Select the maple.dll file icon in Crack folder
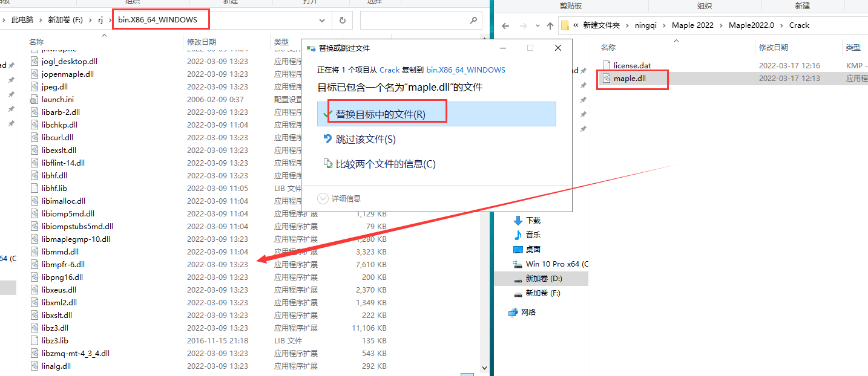This screenshot has width=868, height=376. coord(608,79)
